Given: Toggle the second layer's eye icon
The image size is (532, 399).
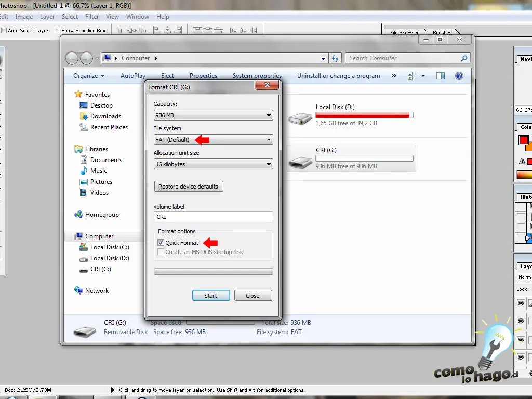Looking at the screenshot, I should pos(521,321).
